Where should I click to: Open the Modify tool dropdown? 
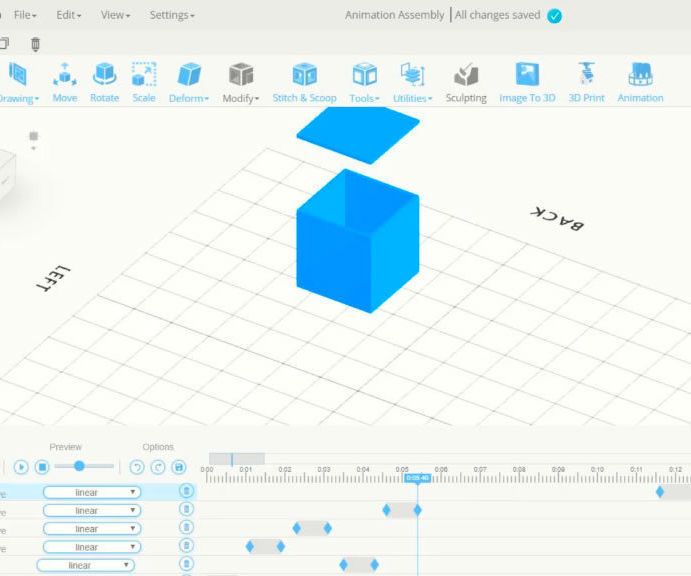point(241,82)
